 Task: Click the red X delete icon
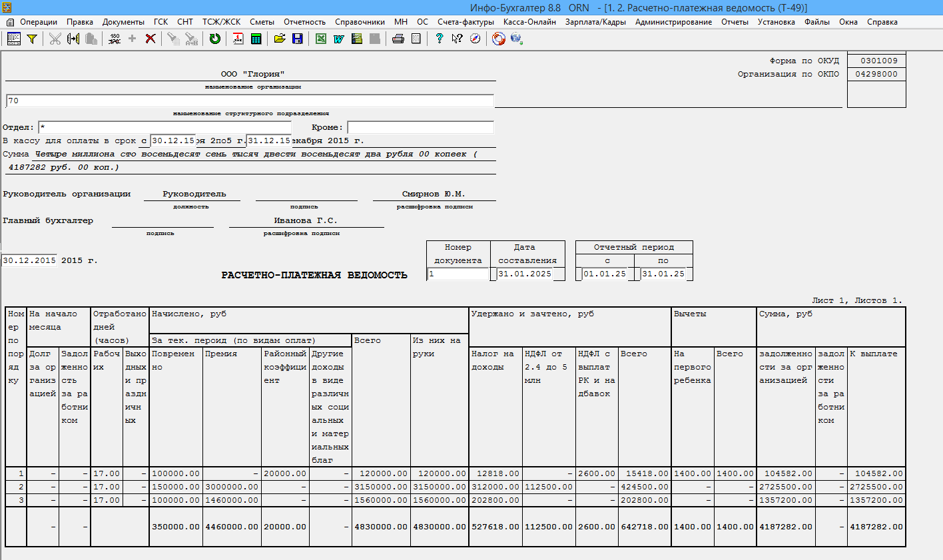[151, 39]
